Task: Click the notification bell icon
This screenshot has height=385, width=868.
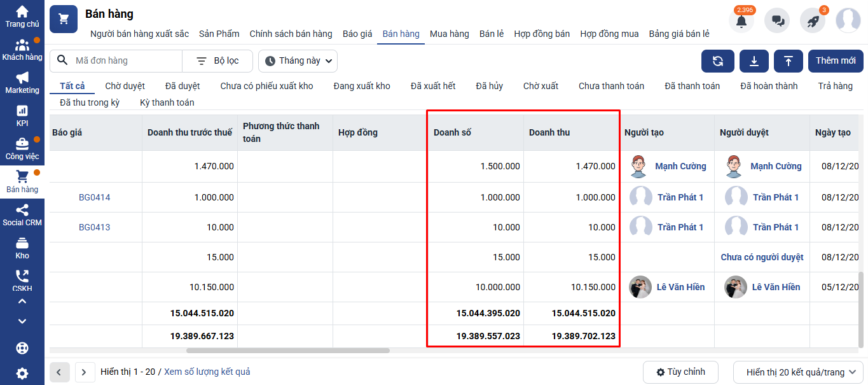Action: tap(741, 21)
